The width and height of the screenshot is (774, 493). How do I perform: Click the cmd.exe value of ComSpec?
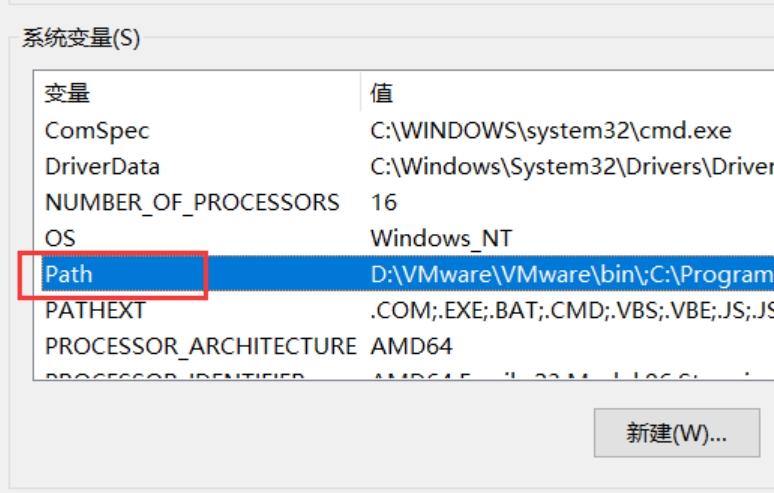click(550, 131)
